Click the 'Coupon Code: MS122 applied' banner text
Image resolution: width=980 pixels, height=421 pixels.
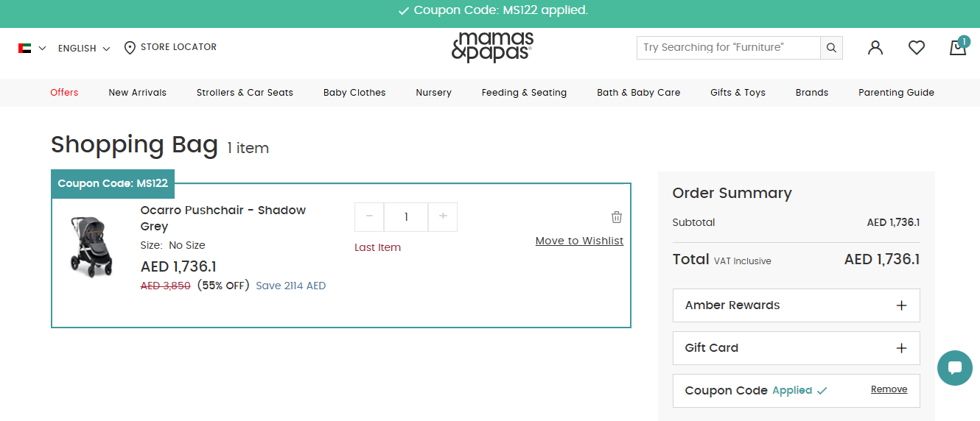(501, 10)
